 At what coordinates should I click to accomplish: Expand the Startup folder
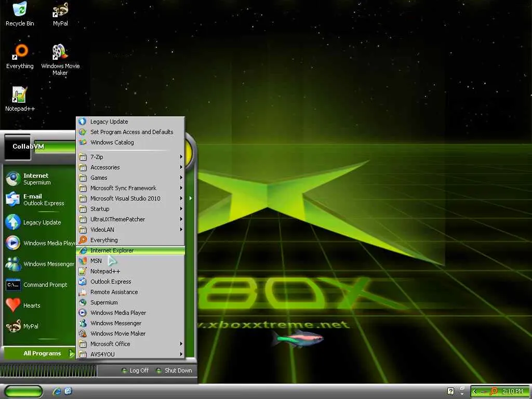click(130, 209)
